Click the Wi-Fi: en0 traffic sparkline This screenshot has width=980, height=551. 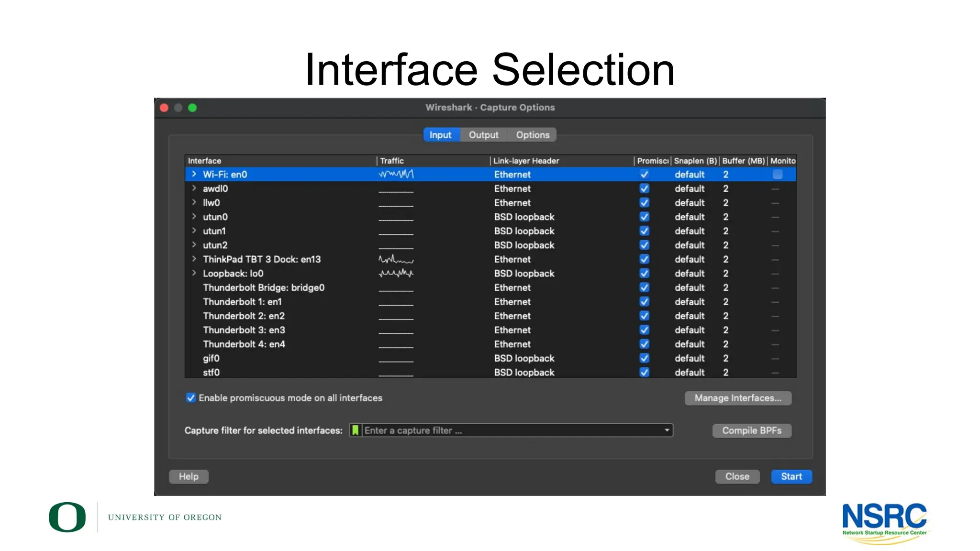pyautogui.click(x=396, y=174)
